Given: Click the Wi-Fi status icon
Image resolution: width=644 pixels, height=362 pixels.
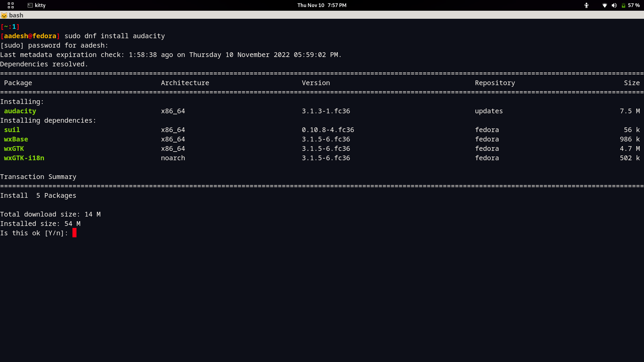Looking at the screenshot, I should pos(604,5).
